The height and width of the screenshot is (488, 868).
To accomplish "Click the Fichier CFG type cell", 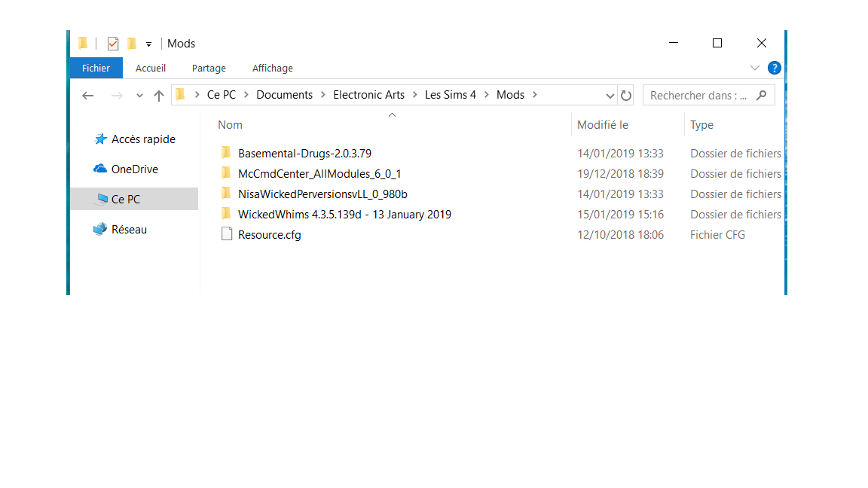I will [x=717, y=235].
